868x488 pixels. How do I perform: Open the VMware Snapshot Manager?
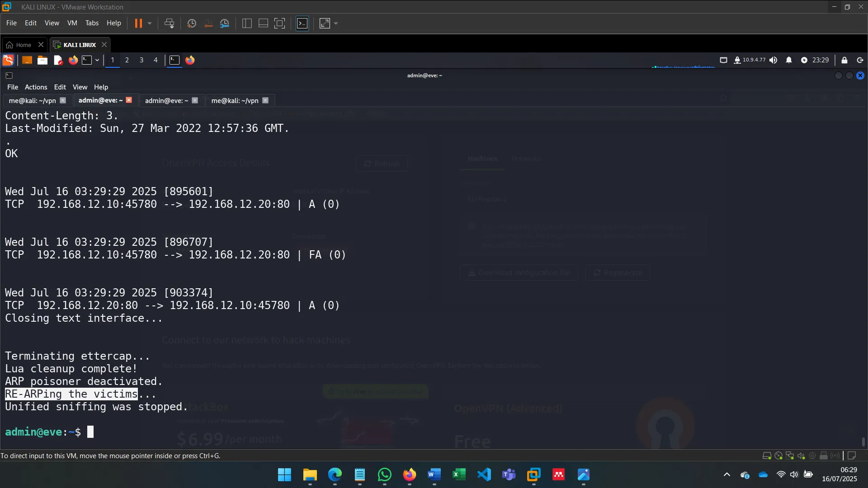pos(225,23)
